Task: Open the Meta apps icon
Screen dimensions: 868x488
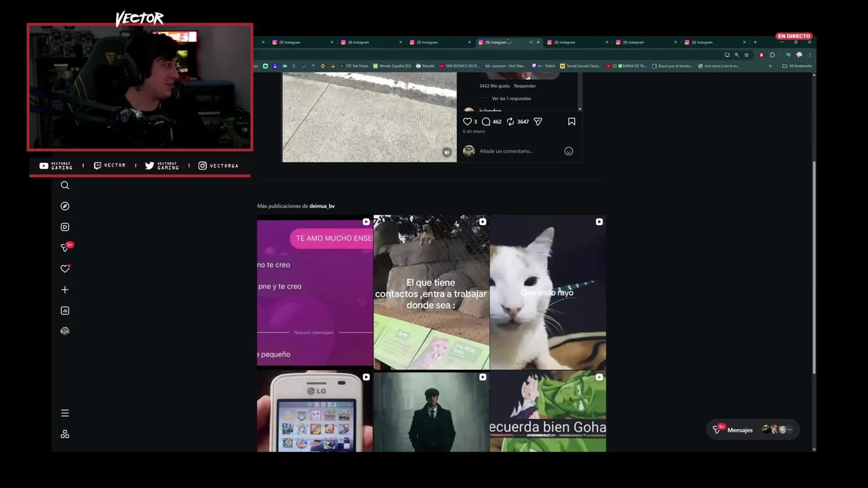Action: pos(65,434)
